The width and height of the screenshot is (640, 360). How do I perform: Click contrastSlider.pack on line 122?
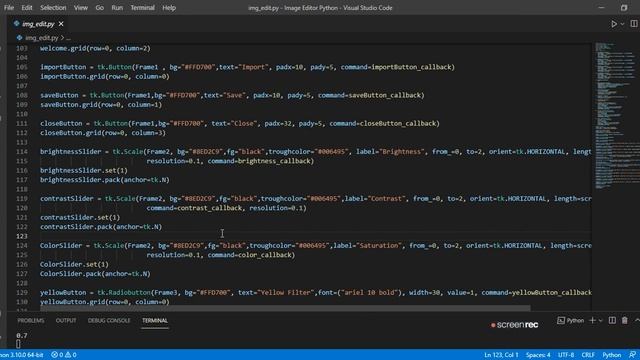pos(76,227)
